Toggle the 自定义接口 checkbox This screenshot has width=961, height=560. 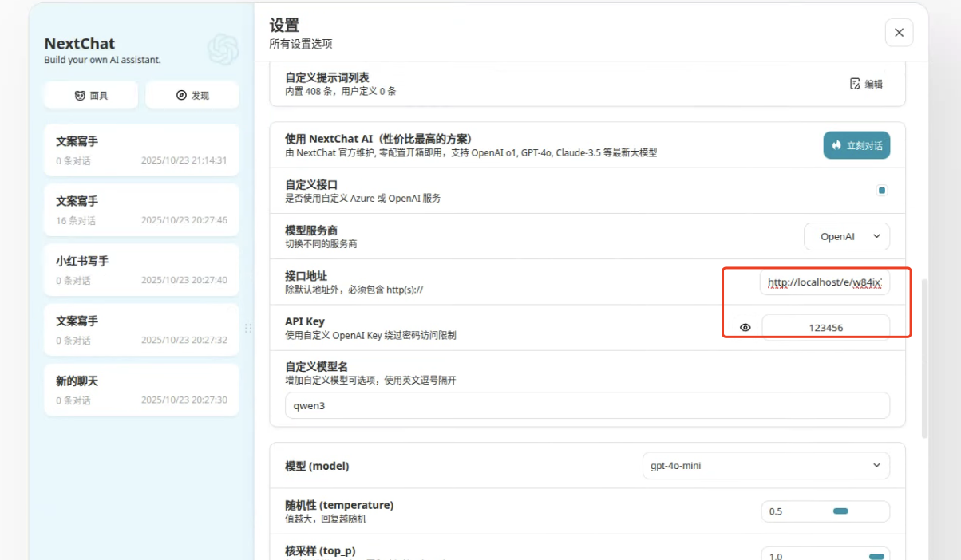coord(882,191)
